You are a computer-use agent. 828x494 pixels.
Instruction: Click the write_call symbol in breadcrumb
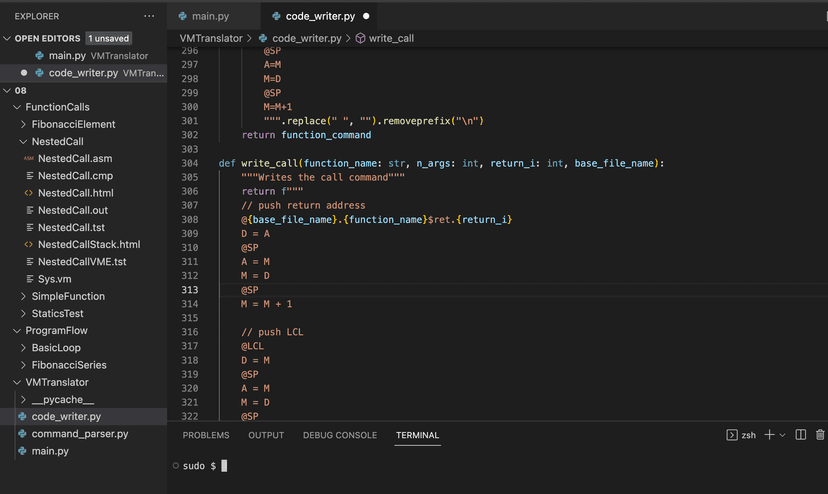(390, 38)
